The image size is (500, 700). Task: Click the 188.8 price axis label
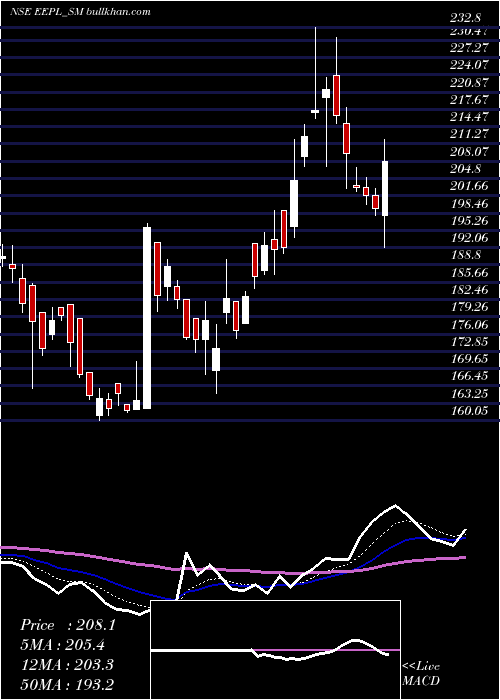pos(465,255)
